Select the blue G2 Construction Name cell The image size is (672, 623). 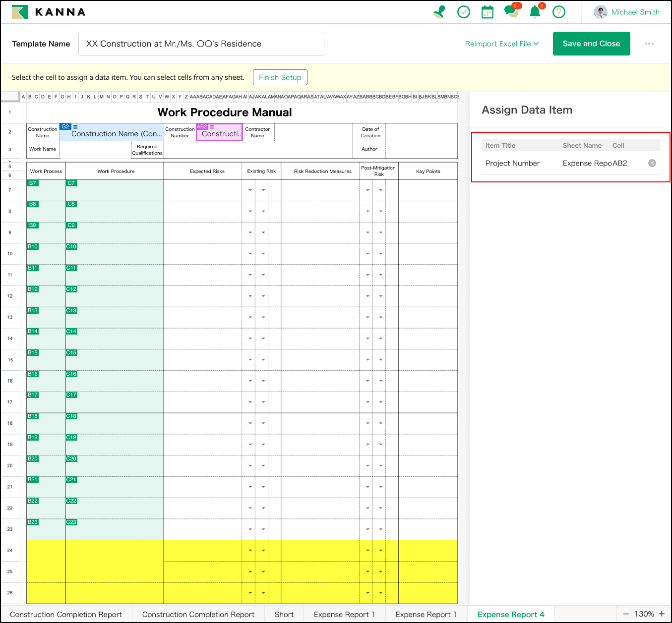[112, 133]
